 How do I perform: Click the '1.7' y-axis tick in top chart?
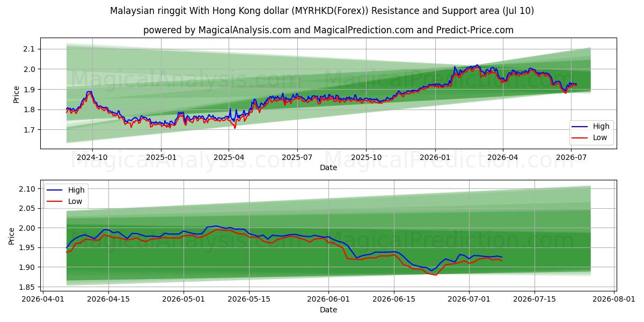coord(31,130)
